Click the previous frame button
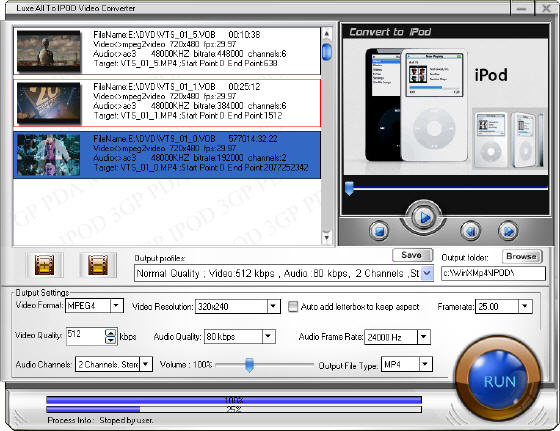The height and width of the screenshot is (431, 560). [x=470, y=231]
